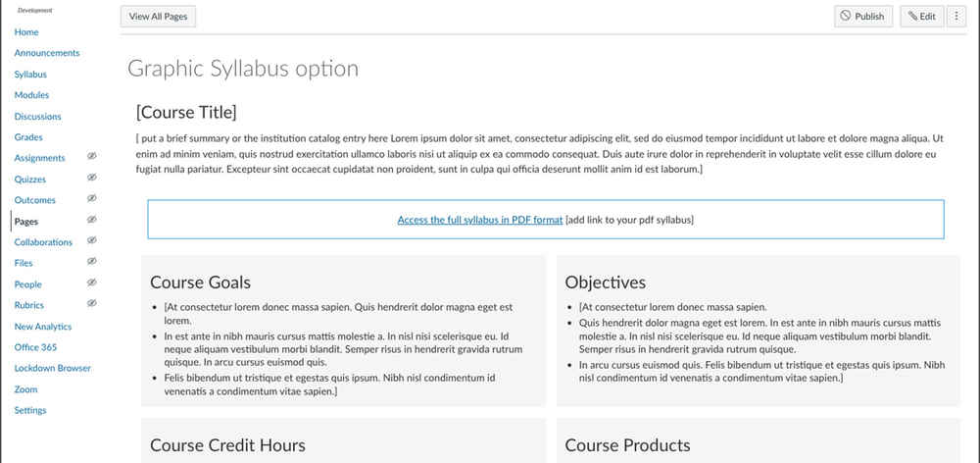Click the eye icon beside People
The image size is (980, 463).
(x=91, y=283)
